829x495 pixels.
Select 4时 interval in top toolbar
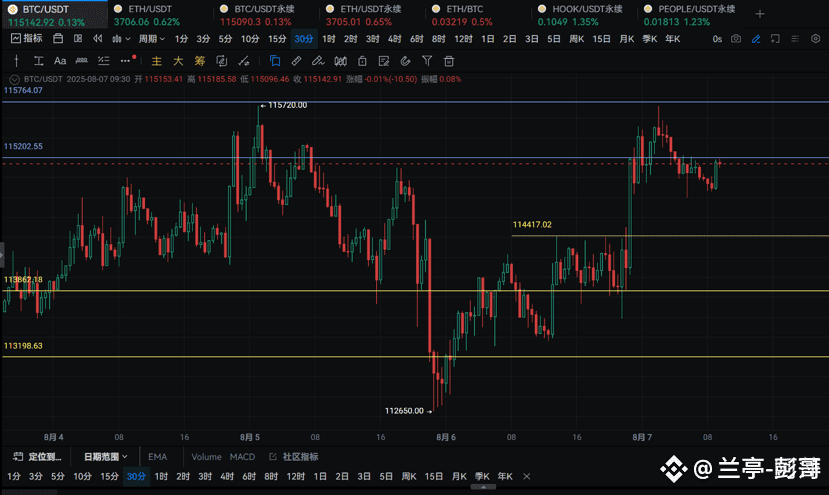pos(394,39)
